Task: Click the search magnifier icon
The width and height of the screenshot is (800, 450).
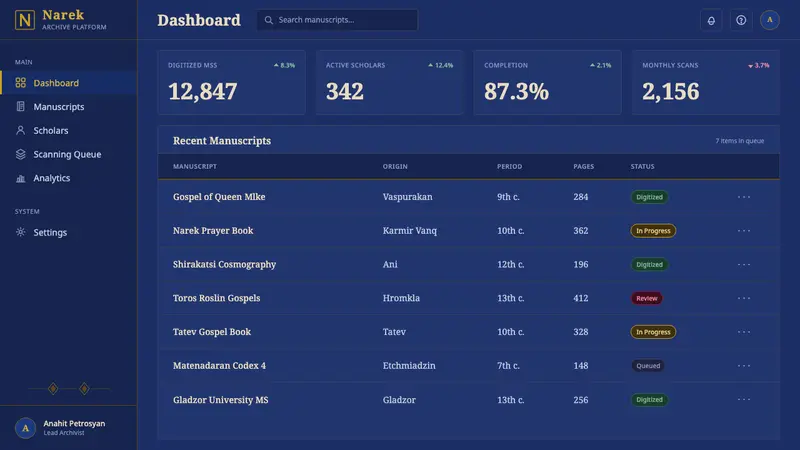Action: (x=268, y=20)
